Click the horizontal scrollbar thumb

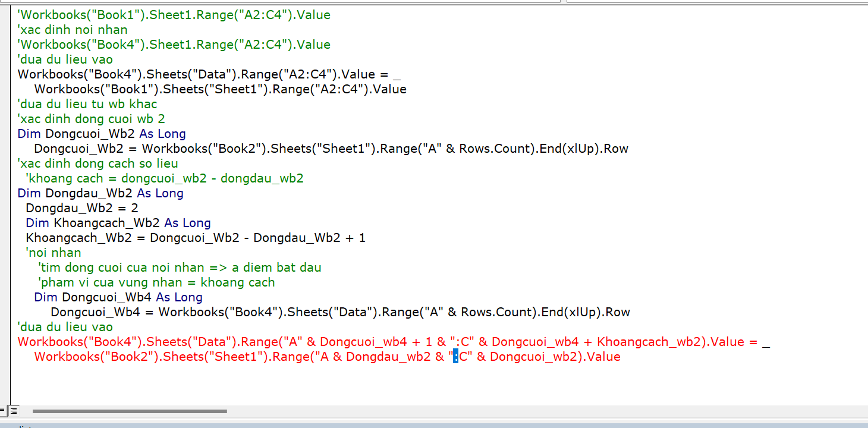[x=130, y=411]
